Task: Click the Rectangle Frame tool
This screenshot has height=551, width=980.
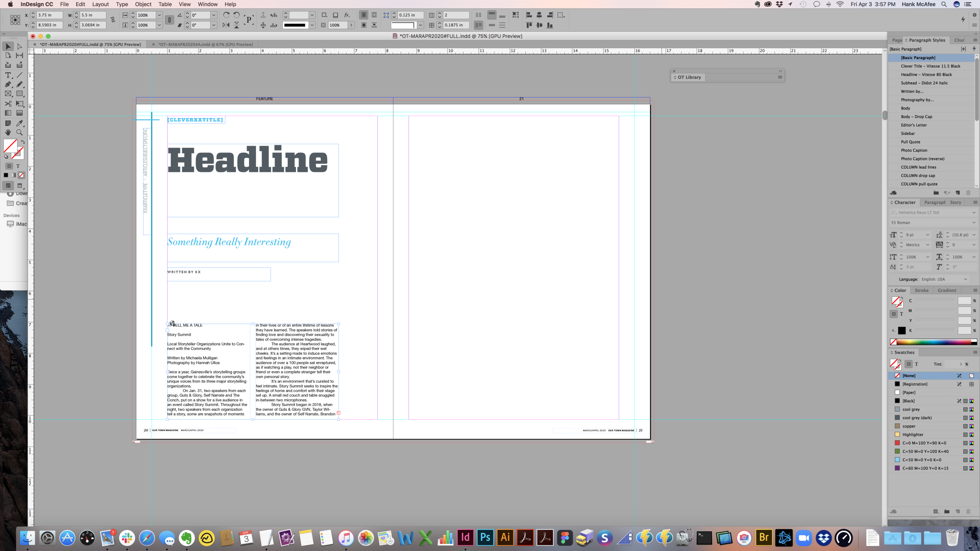Action: click(x=8, y=94)
